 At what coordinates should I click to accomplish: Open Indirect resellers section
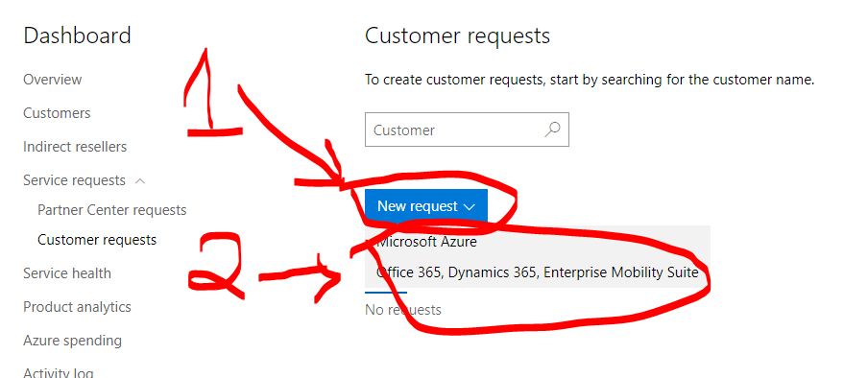click(x=75, y=147)
